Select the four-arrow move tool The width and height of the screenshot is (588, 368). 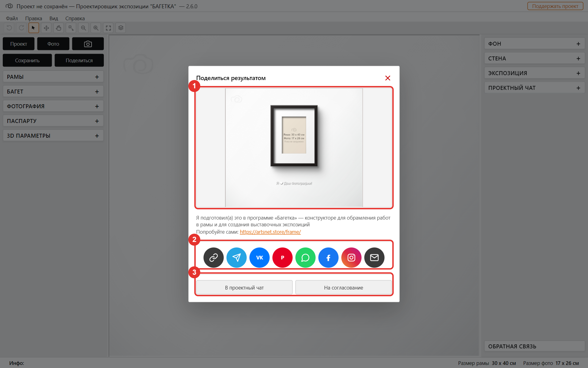coord(46,28)
